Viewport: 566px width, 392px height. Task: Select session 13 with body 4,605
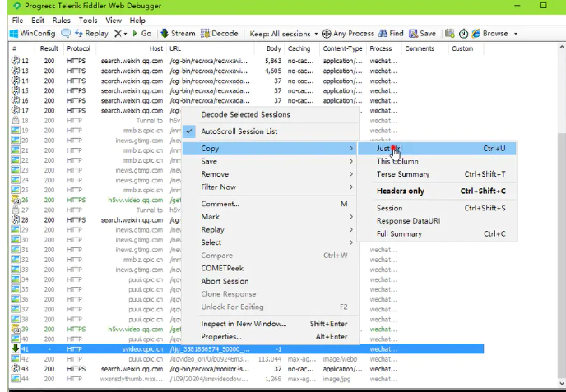[x=248, y=71]
